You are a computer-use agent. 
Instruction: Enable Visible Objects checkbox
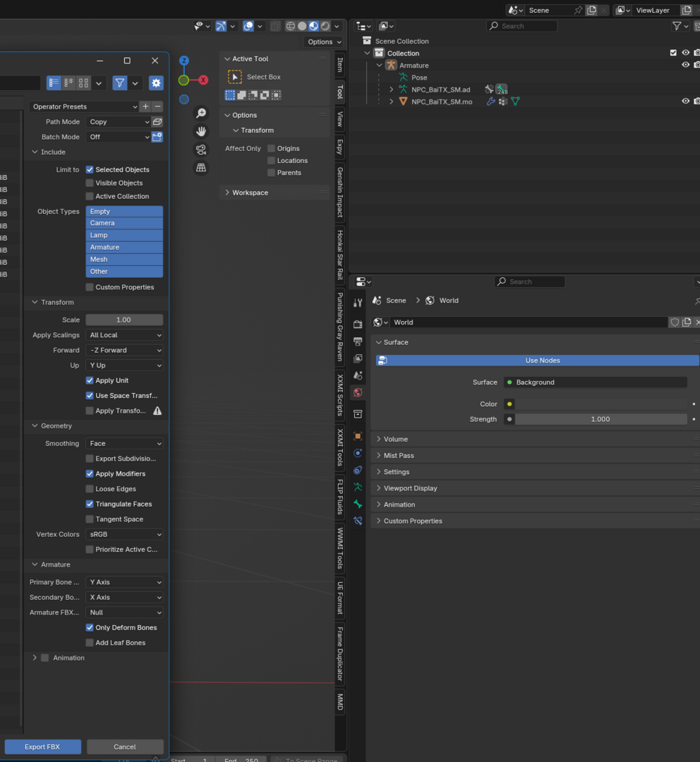click(90, 183)
